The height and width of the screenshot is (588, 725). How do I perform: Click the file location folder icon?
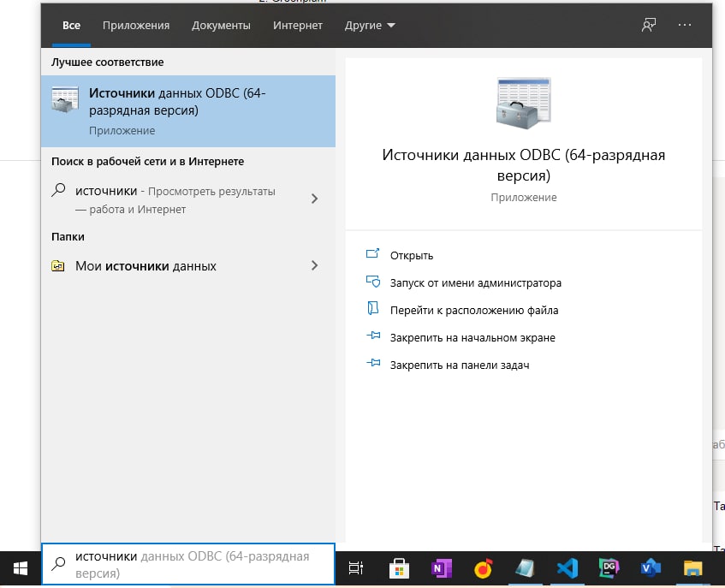[x=372, y=308]
